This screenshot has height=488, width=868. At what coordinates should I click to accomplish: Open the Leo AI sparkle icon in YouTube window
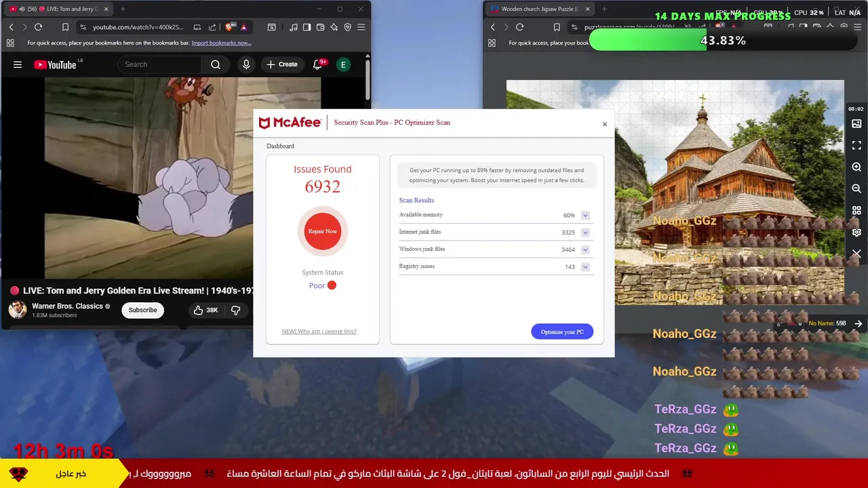pos(334,27)
